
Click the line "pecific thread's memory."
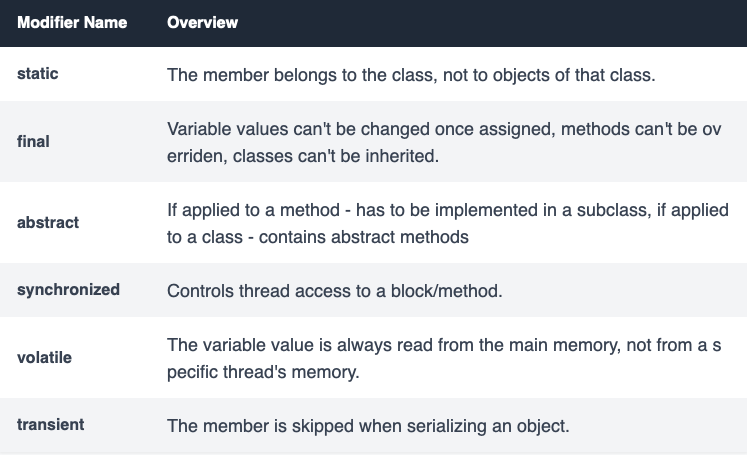(263, 372)
